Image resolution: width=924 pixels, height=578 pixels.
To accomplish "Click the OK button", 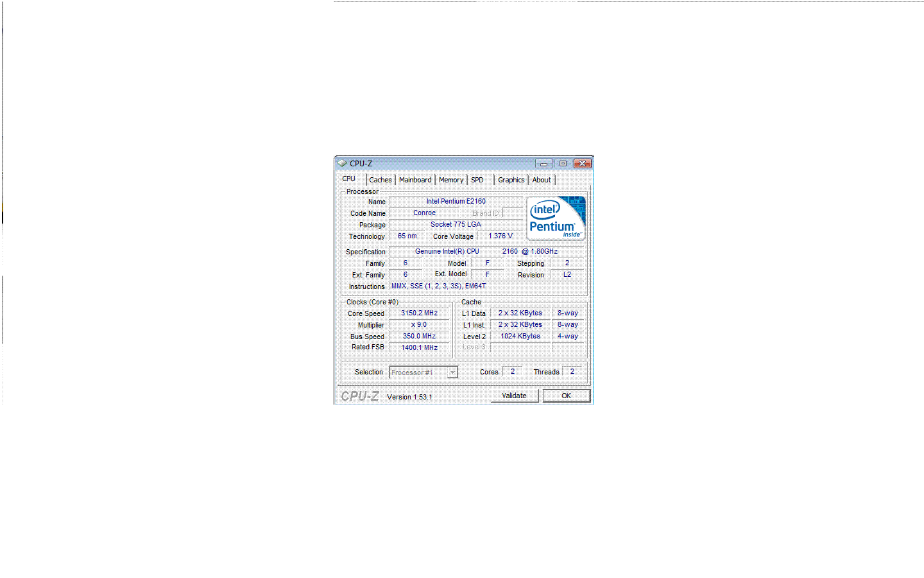I will pos(566,396).
